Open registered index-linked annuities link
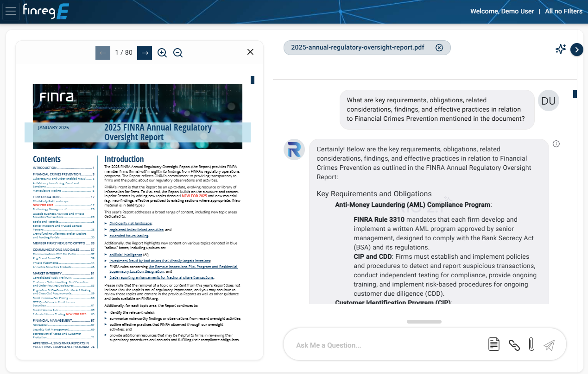The image size is (588, 374). pos(137,230)
